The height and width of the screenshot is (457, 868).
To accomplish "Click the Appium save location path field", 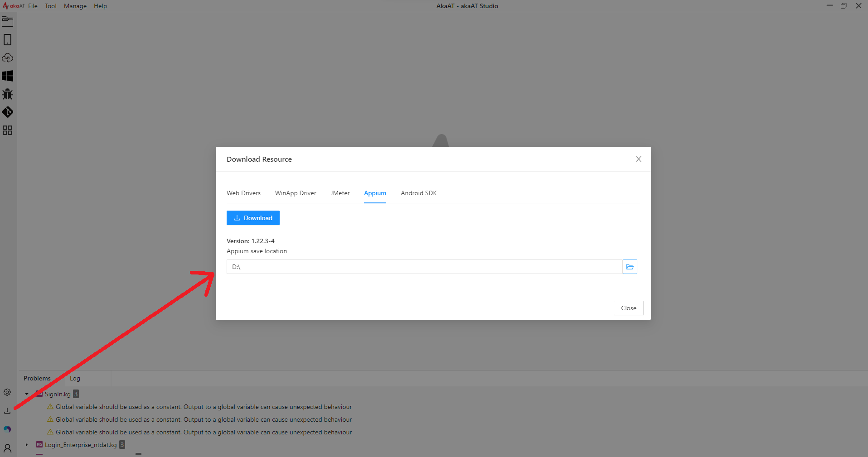I will [425, 267].
